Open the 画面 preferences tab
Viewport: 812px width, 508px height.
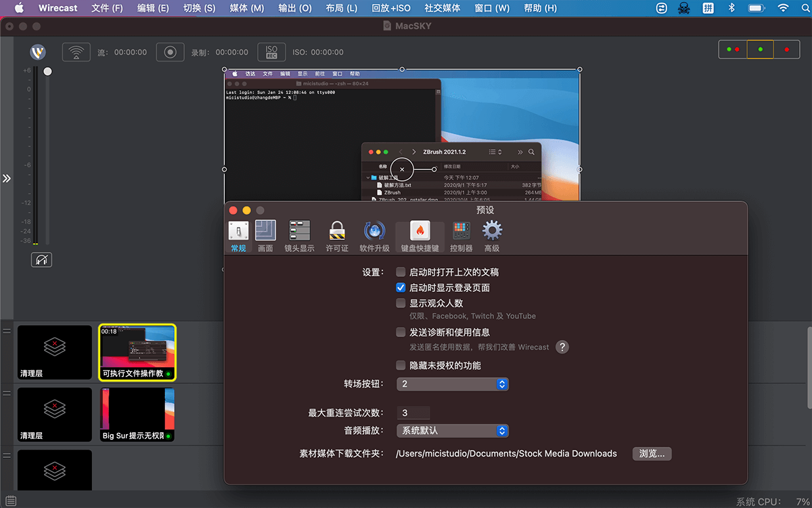pos(265,237)
